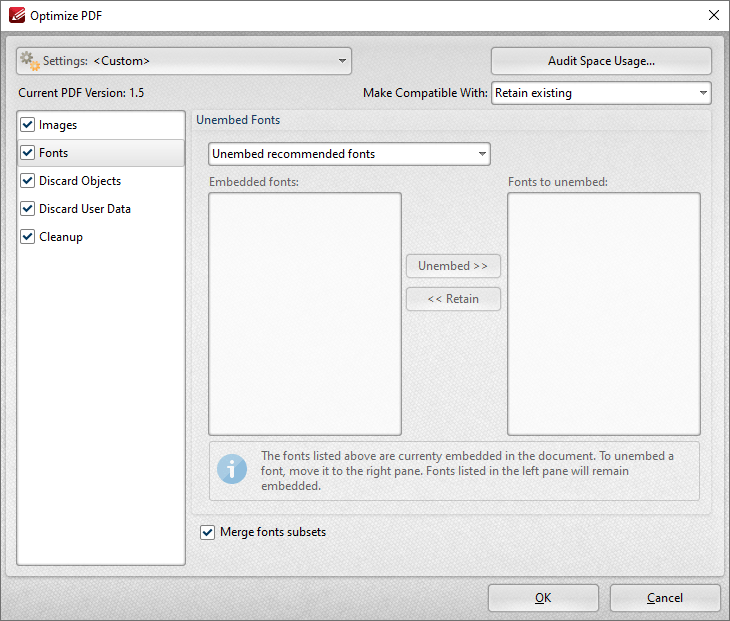Click the Audit Space Usage button
This screenshot has height=621, width=730.
601,61
